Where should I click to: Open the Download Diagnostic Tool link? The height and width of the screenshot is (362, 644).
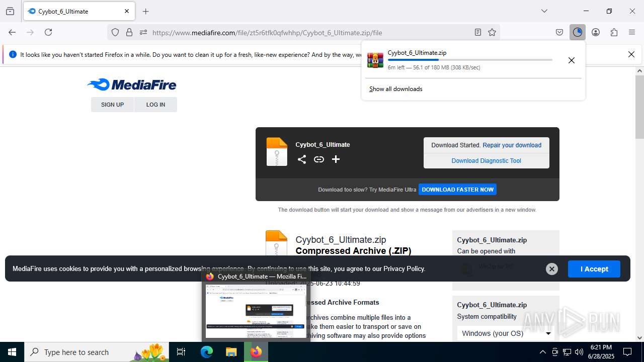[x=487, y=161]
